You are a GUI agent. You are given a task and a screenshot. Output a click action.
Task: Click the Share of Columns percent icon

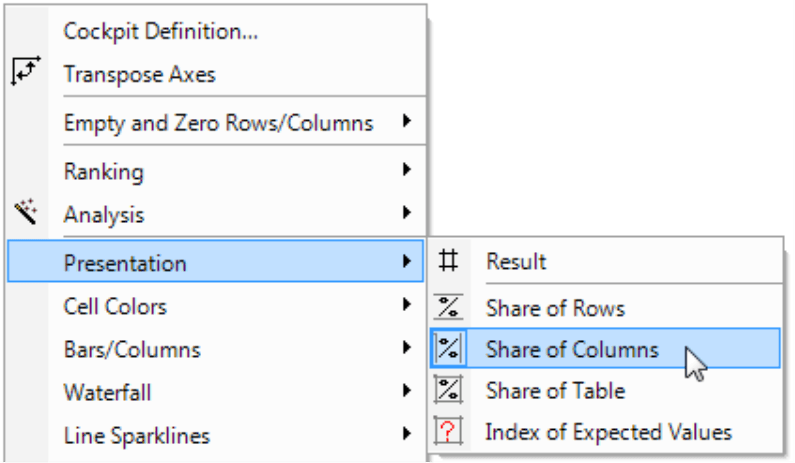[x=448, y=348]
